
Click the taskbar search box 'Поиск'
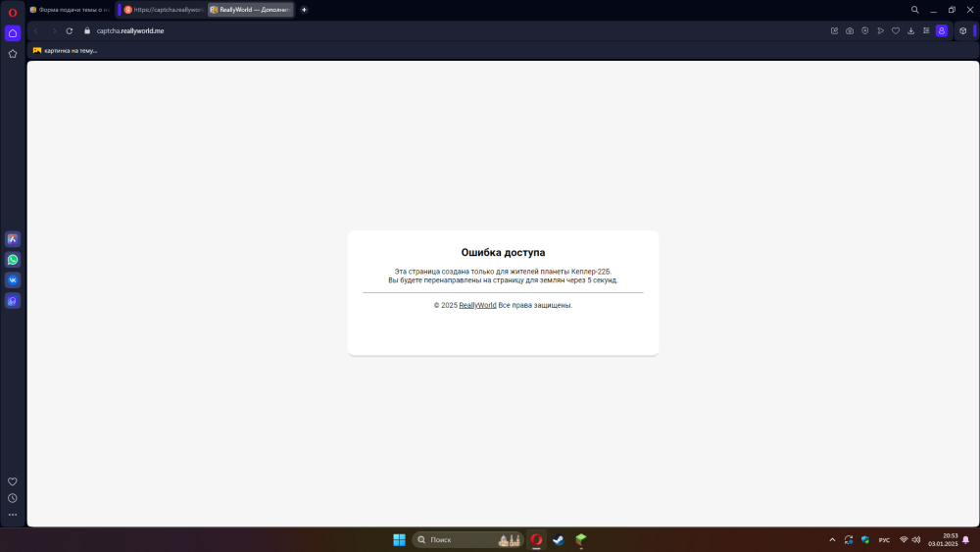(x=467, y=539)
